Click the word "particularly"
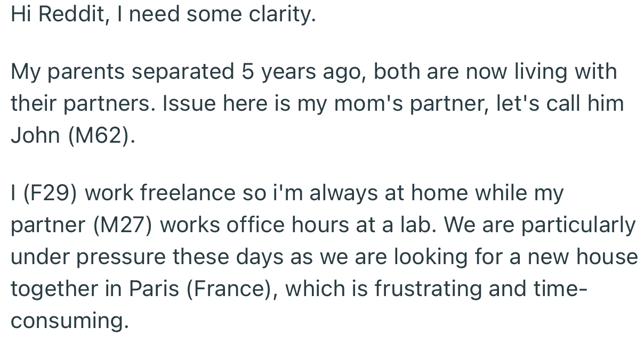This screenshot has width=644, height=344. (x=578, y=224)
